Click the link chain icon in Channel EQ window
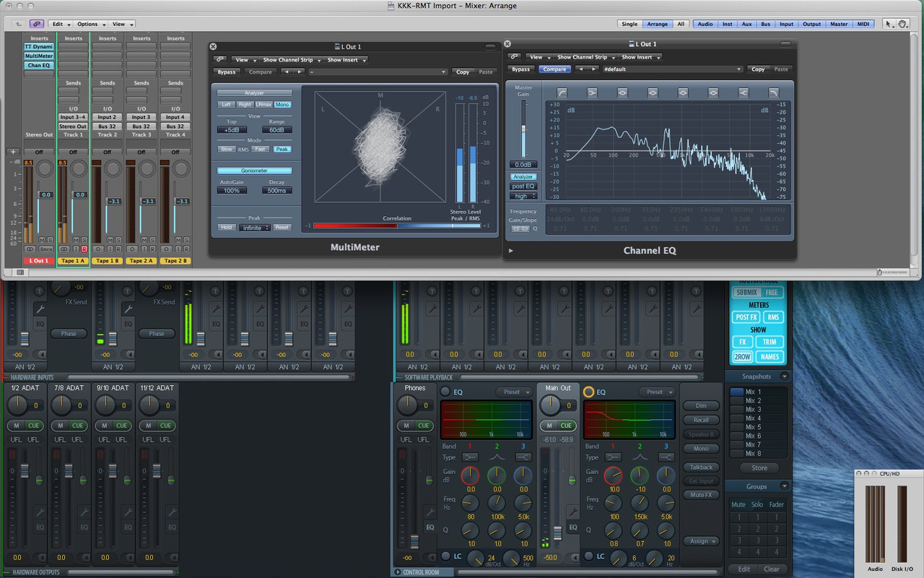Viewport: 924px width, 578px height. (514, 57)
